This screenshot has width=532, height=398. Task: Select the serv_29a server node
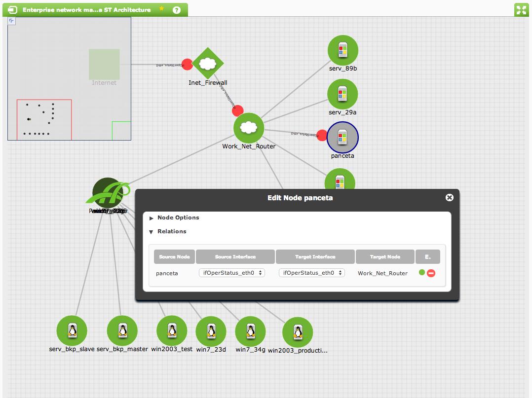(x=342, y=94)
